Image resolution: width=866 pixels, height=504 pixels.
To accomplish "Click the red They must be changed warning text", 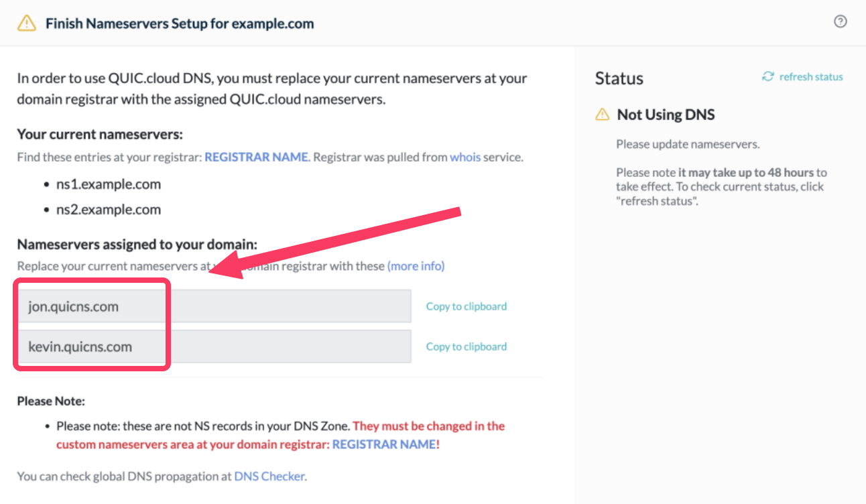I will click(x=281, y=435).
